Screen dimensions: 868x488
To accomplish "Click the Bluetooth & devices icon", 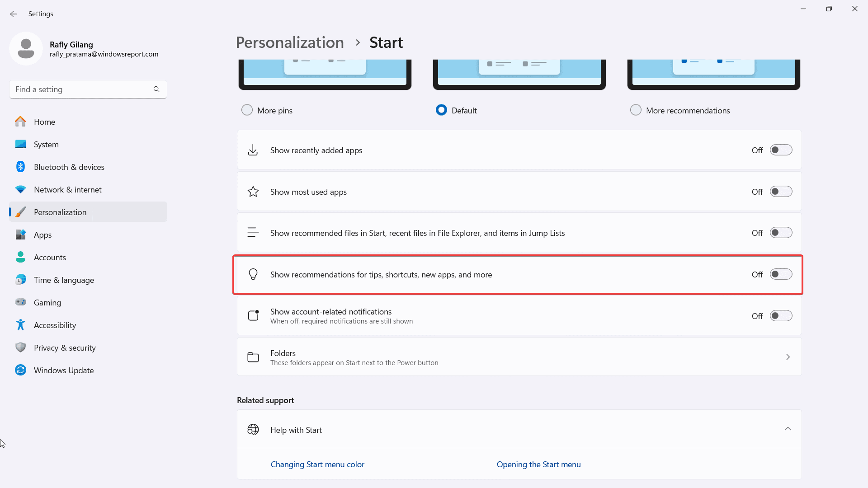I will tap(20, 167).
